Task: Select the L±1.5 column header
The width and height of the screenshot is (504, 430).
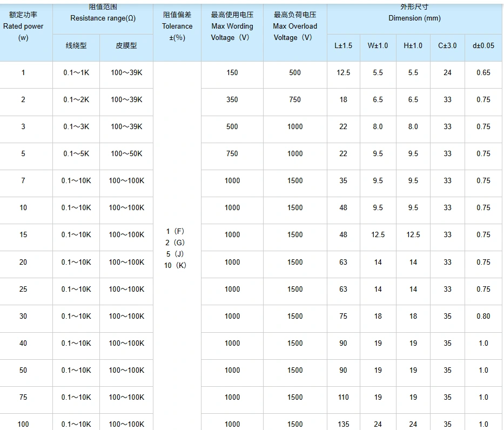Action: 343,46
